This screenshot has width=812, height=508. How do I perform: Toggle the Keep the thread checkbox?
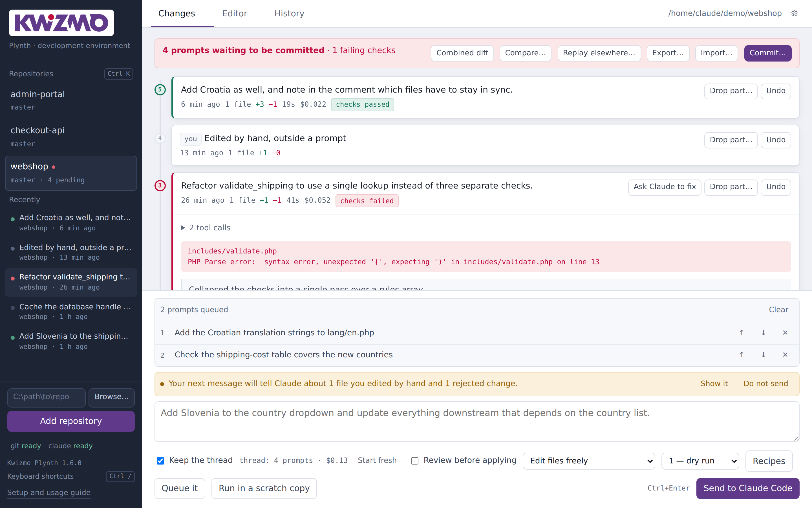click(160, 461)
